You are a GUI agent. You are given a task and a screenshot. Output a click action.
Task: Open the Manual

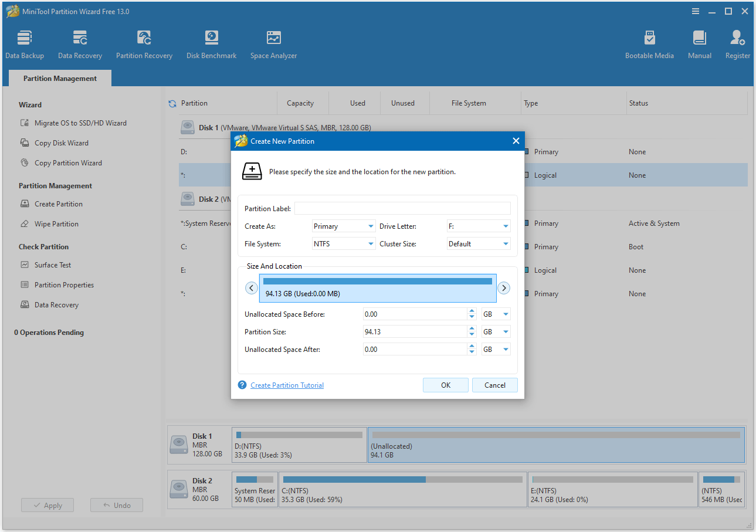click(699, 43)
